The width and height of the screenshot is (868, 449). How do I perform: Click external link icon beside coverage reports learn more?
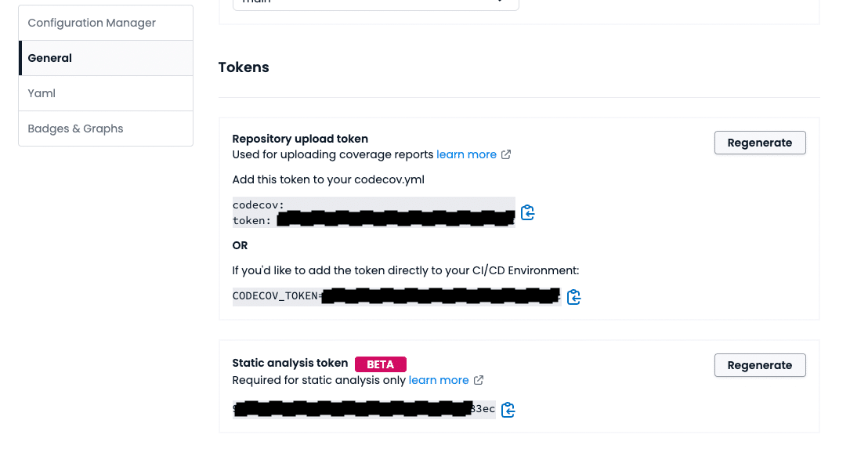tap(506, 154)
